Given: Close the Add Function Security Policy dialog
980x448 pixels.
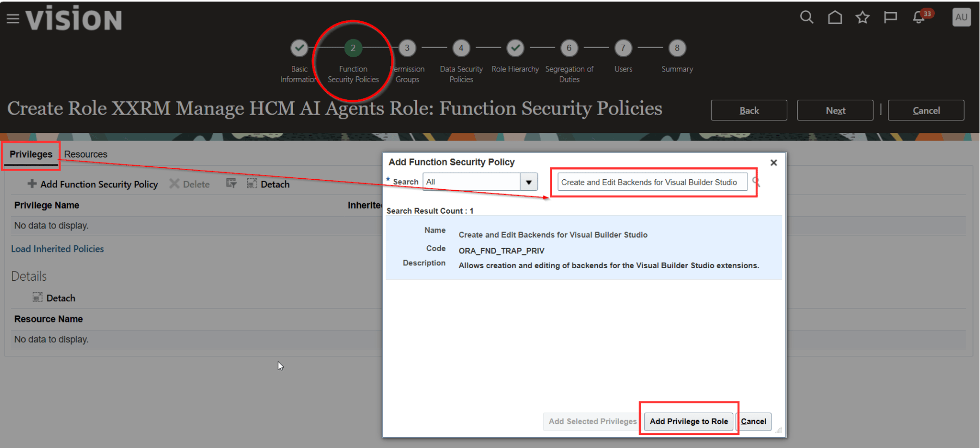Looking at the screenshot, I should tap(774, 162).
